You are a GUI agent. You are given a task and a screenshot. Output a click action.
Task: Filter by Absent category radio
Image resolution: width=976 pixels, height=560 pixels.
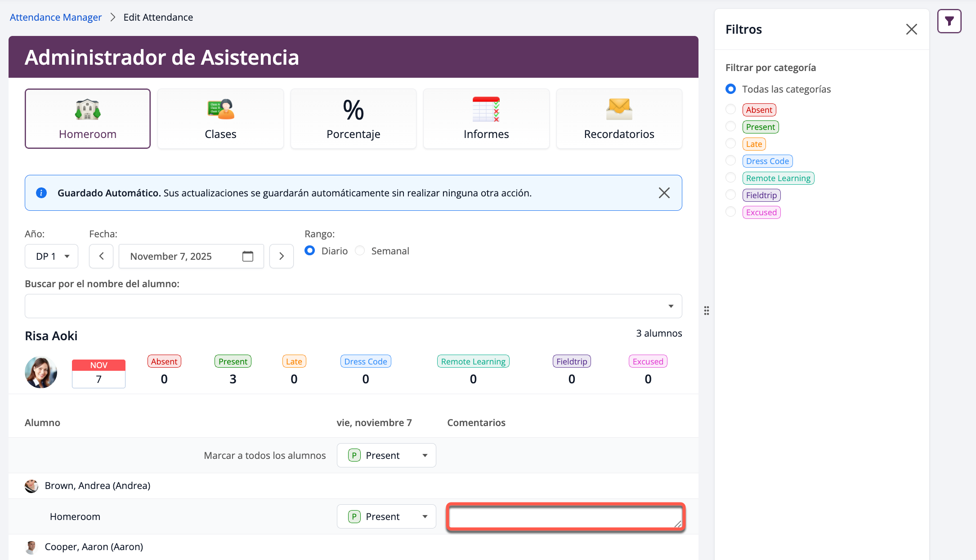coord(731,110)
